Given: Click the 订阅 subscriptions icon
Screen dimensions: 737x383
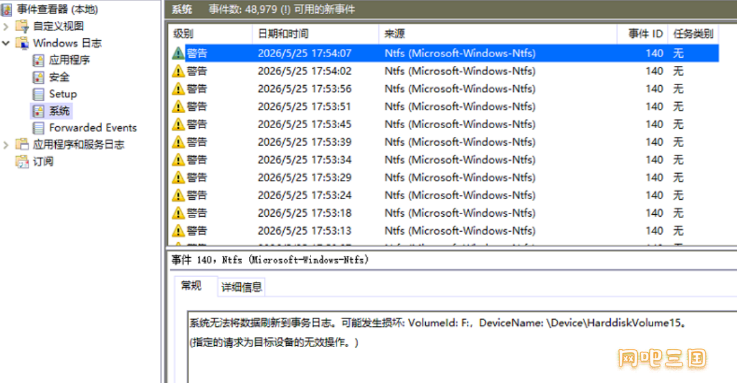Looking at the screenshot, I should [x=22, y=162].
